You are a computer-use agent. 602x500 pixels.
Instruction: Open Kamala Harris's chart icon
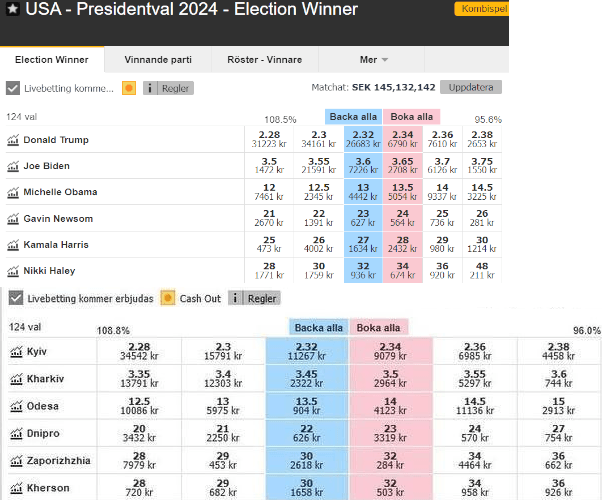(13, 245)
